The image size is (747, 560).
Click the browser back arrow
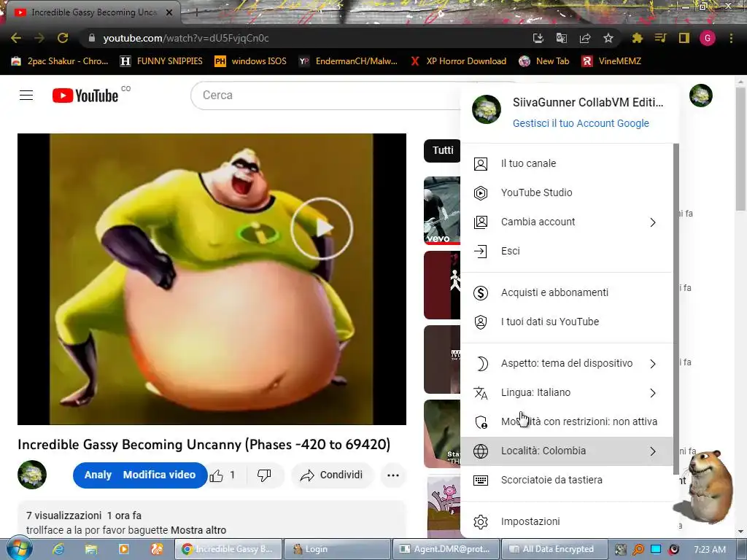[x=16, y=38]
